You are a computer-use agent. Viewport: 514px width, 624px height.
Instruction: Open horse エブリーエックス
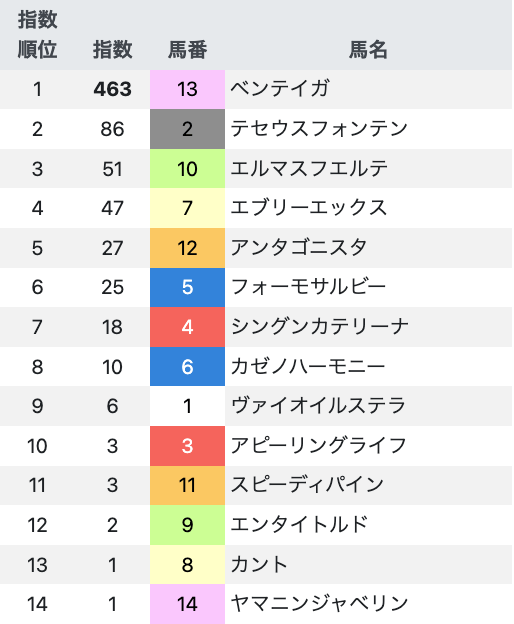(x=309, y=208)
